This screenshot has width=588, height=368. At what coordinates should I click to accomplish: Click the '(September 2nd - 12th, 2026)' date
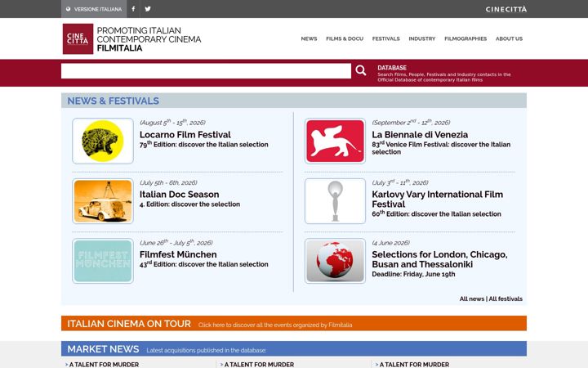click(x=411, y=123)
